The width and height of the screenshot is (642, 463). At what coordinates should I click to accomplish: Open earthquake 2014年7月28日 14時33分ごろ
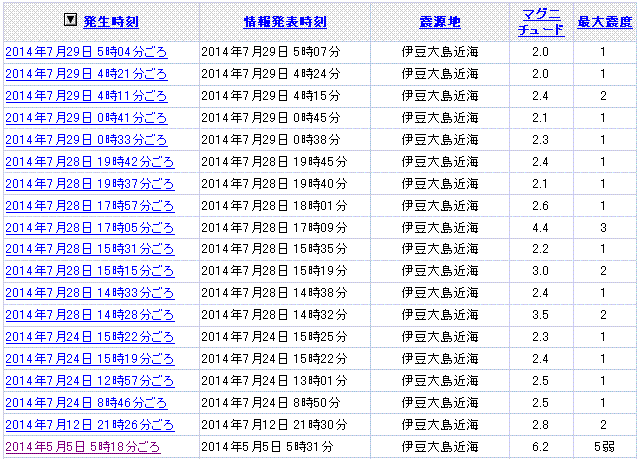click(x=90, y=293)
